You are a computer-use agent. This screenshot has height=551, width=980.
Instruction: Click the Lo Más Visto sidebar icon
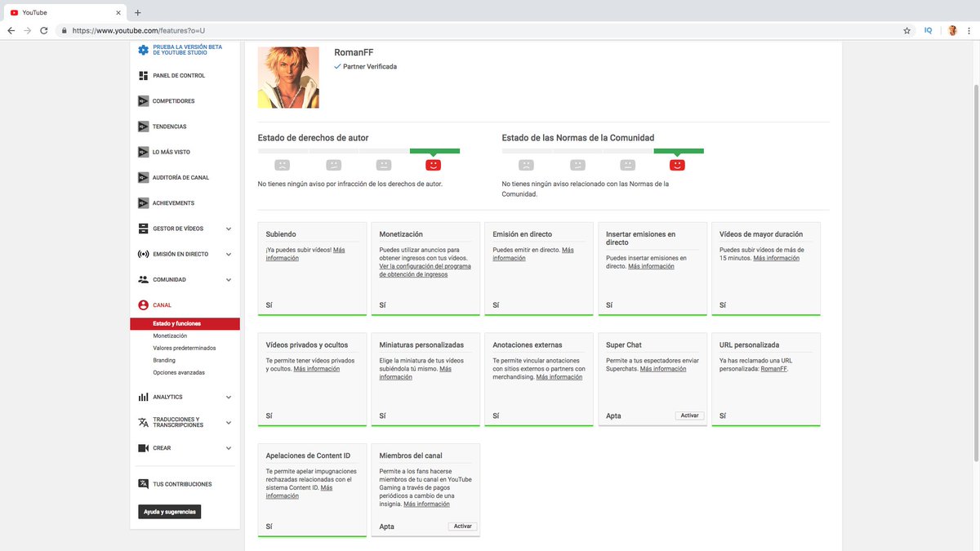point(144,152)
